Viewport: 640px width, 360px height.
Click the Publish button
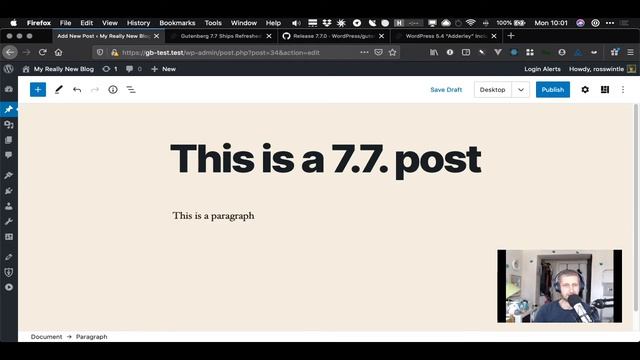553,90
